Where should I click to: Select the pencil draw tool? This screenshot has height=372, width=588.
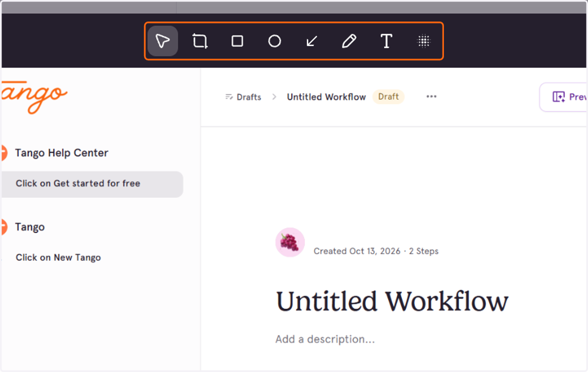[349, 41]
